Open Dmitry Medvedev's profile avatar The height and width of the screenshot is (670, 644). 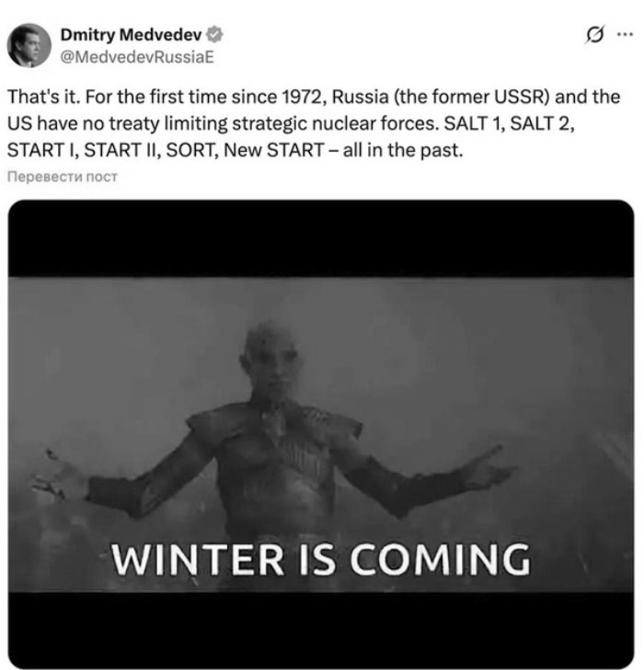pyautogui.click(x=29, y=45)
